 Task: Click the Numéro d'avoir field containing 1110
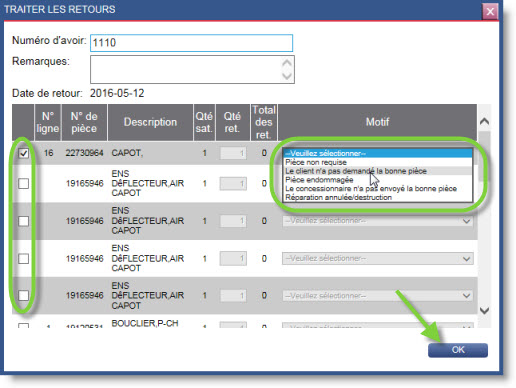pyautogui.click(x=191, y=43)
